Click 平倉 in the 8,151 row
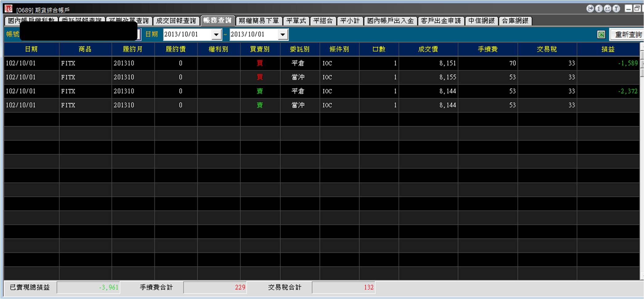Viewport: 644px width, 299px height. click(x=298, y=63)
